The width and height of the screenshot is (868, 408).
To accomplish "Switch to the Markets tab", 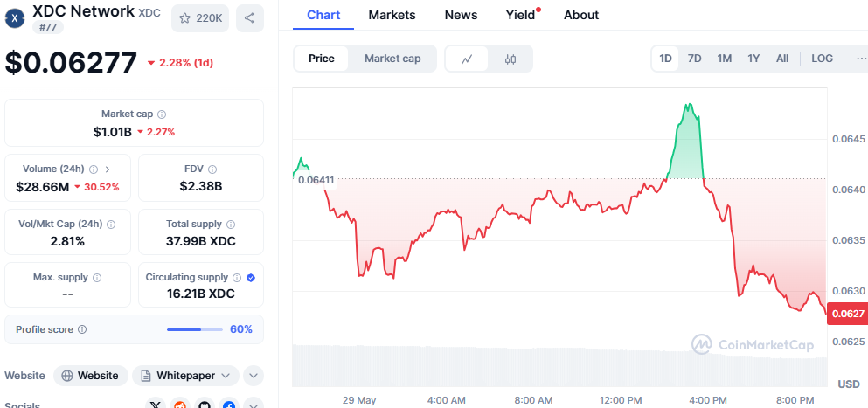I will (x=392, y=15).
